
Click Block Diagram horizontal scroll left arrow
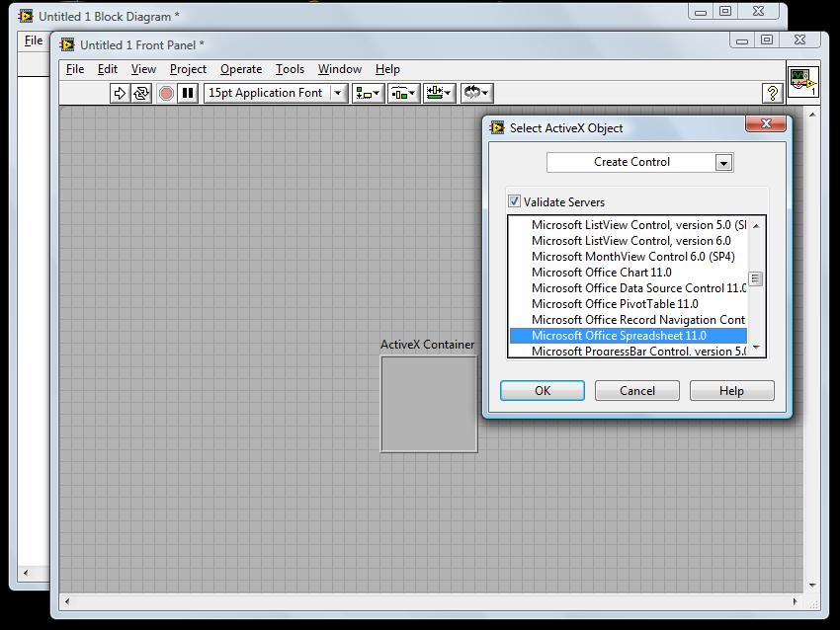[25, 573]
